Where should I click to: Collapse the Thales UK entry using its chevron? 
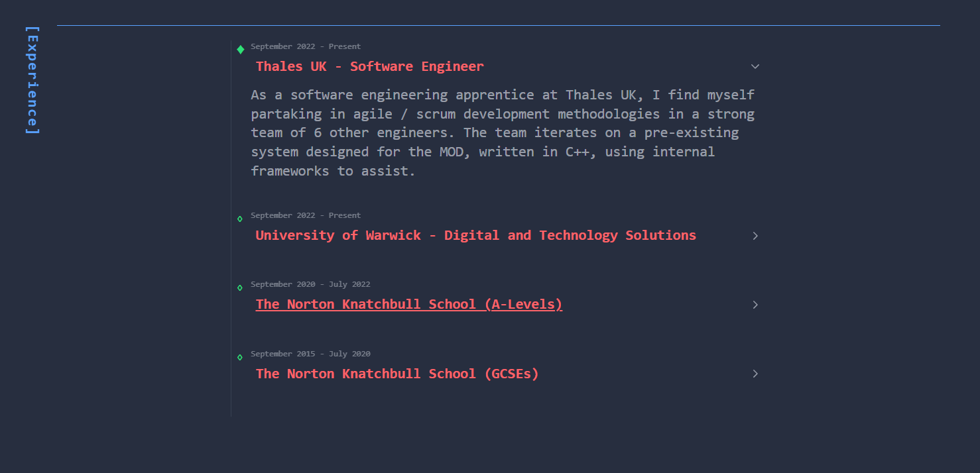755,66
